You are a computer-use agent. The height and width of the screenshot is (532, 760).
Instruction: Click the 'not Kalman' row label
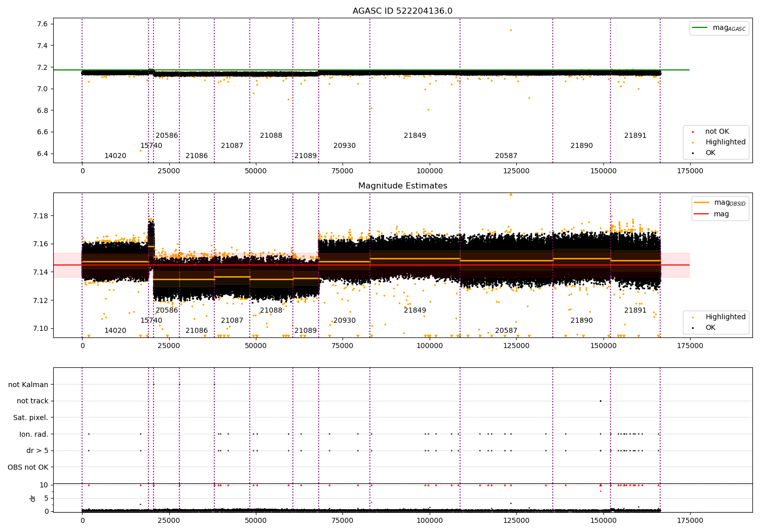[28, 385]
